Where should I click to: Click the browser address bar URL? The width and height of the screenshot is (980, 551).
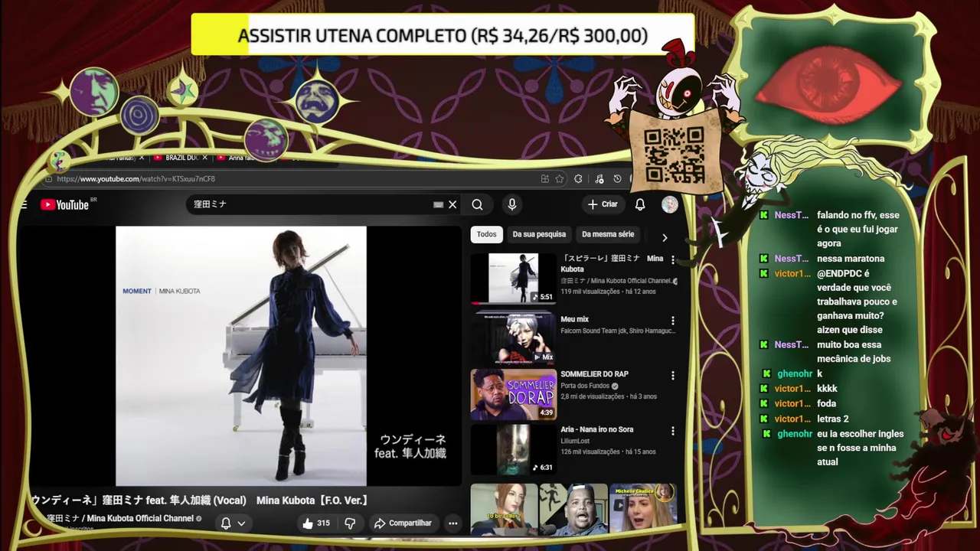pos(136,179)
